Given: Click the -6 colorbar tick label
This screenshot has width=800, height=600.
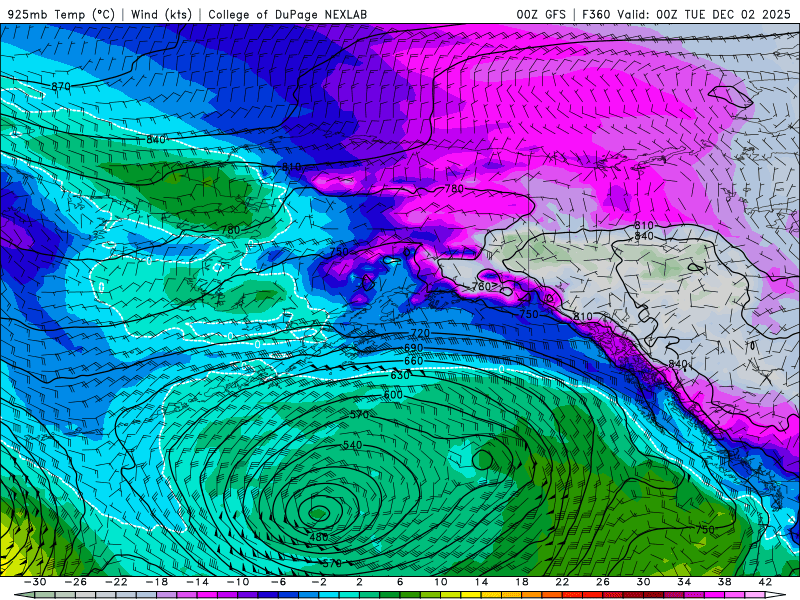Looking at the screenshot, I should (x=279, y=582).
